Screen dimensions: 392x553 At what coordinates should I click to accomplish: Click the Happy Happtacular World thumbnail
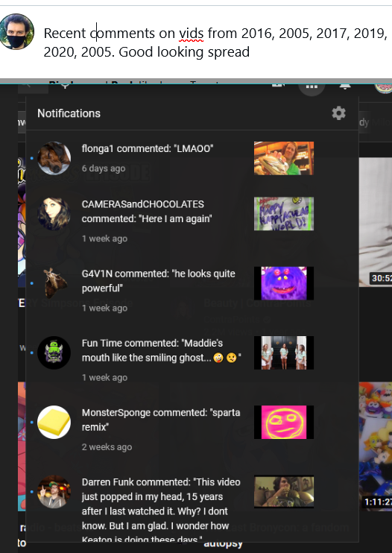(284, 214)
